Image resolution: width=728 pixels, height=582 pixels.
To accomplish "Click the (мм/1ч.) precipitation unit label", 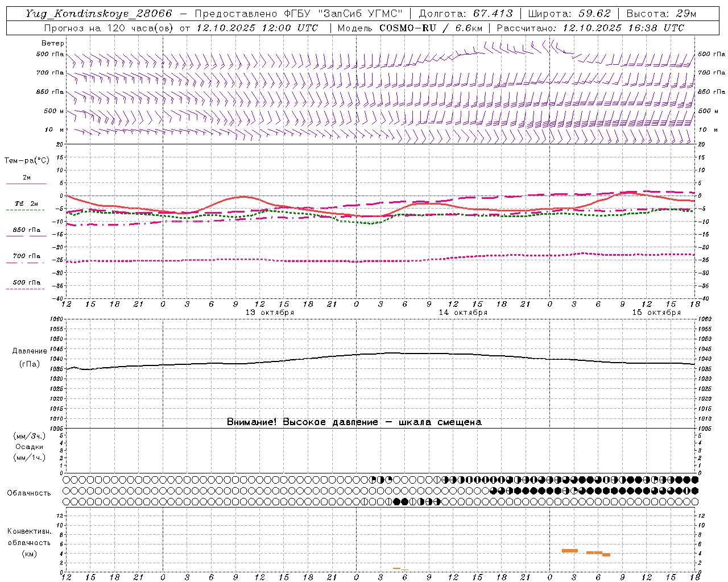I will 30,458.
